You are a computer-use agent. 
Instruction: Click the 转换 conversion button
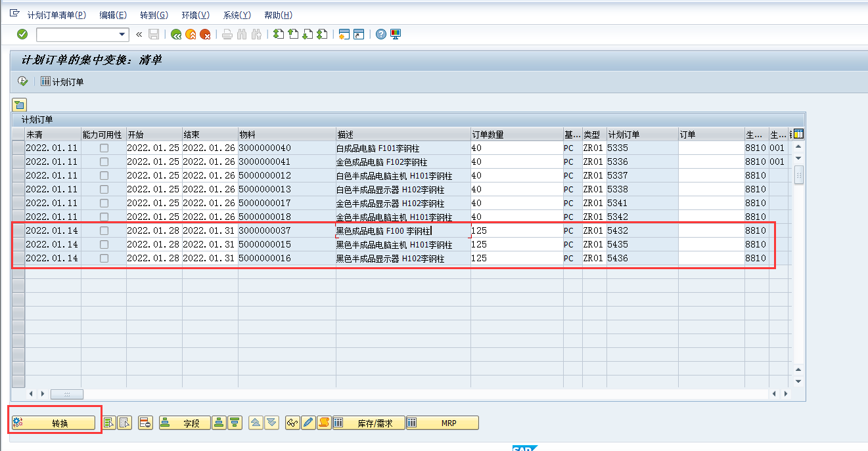point(55,423)
